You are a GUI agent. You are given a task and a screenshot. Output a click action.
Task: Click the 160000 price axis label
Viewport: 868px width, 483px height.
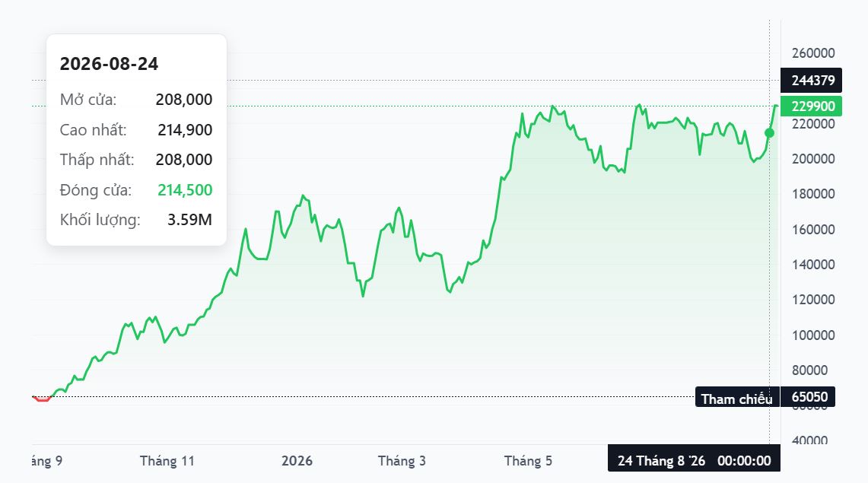click(x=813, y=230)
